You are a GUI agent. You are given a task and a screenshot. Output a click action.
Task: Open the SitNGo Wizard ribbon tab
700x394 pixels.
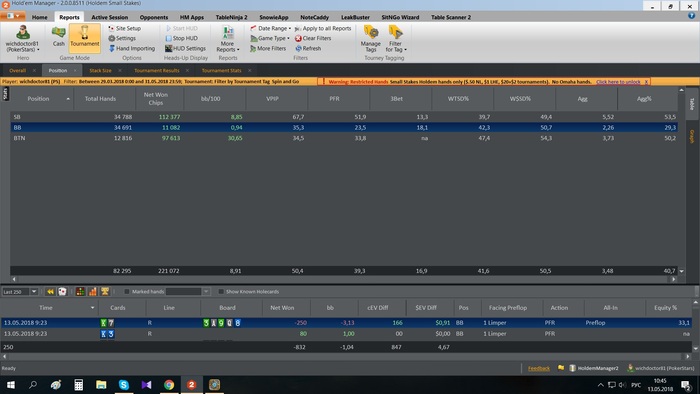coord(400,17)
